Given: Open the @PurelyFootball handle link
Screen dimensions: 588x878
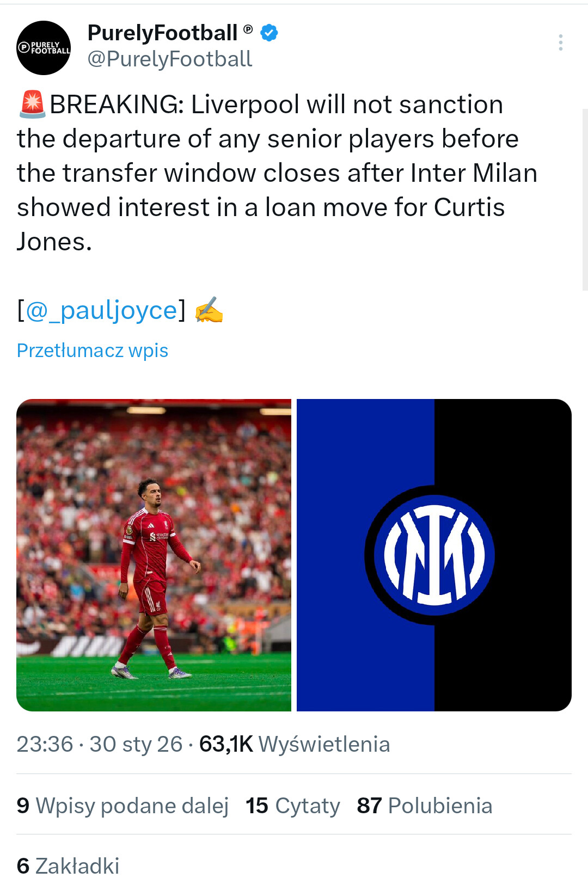Looking at the screenshot, I should (x=169, y=59).
